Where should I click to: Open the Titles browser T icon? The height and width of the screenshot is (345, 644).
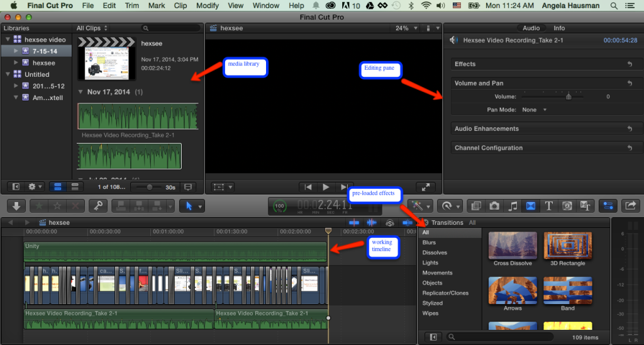pyautogui.click(x=548, y=206)
